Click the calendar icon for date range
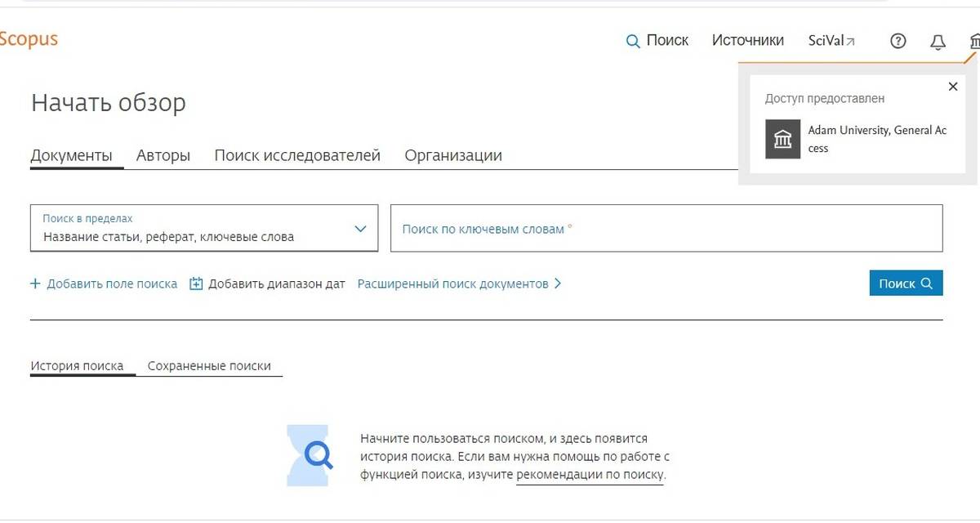Image resolution: width=980 pixels, height=523 pixels. point(196,284)
